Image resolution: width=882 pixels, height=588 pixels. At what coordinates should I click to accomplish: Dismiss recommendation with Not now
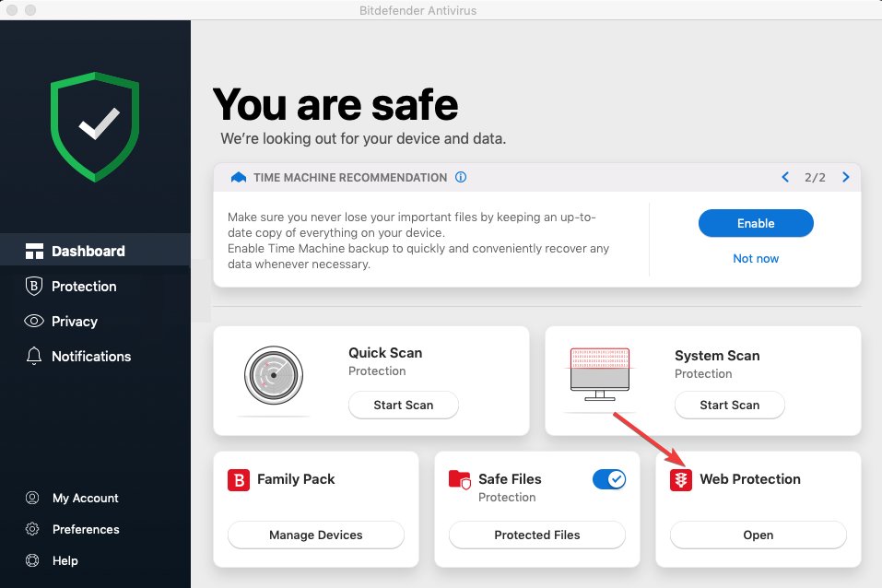point(756,258)
